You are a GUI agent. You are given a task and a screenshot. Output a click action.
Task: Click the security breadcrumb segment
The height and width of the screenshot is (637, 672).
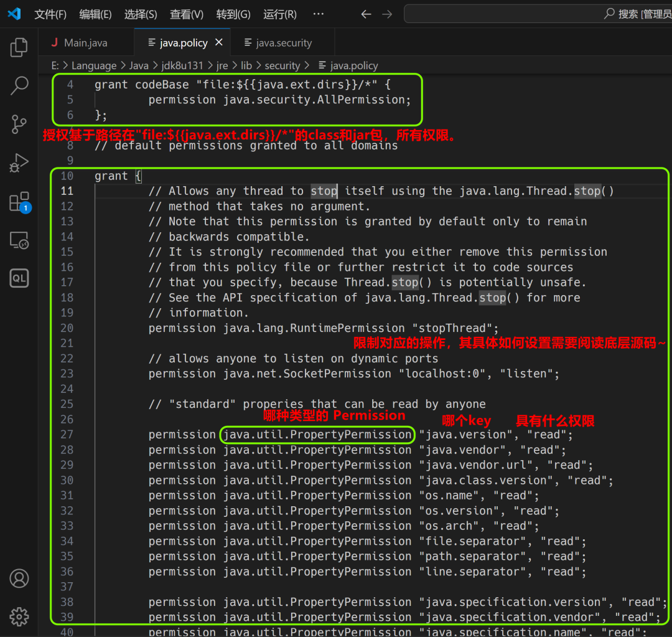click(x=282, y=65)
